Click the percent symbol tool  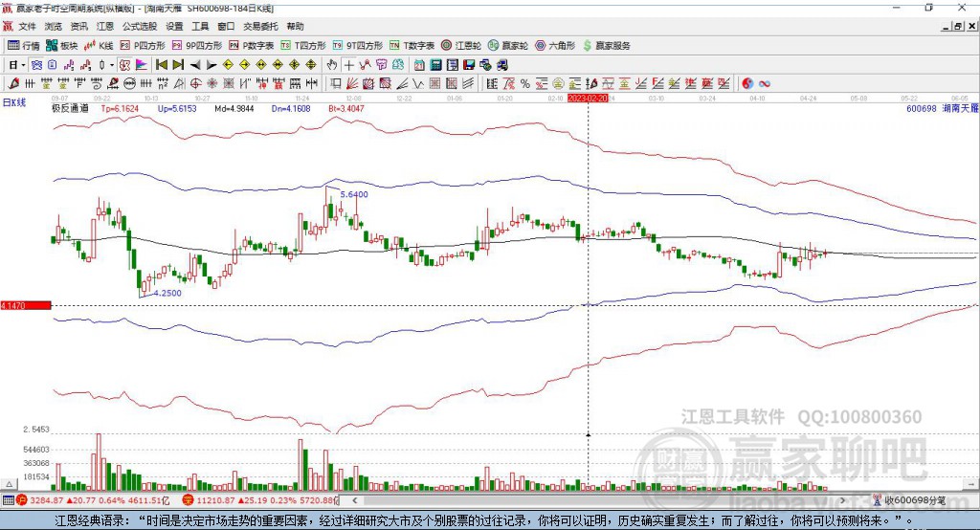tap(525, 83)
